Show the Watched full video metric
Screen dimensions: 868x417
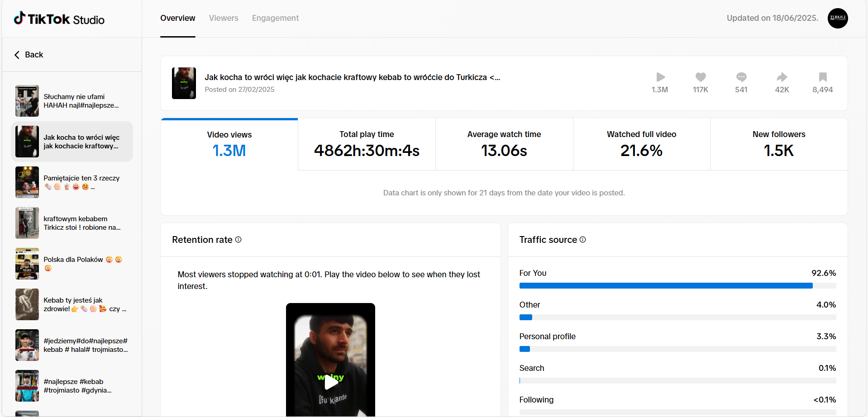coord(641,144)
